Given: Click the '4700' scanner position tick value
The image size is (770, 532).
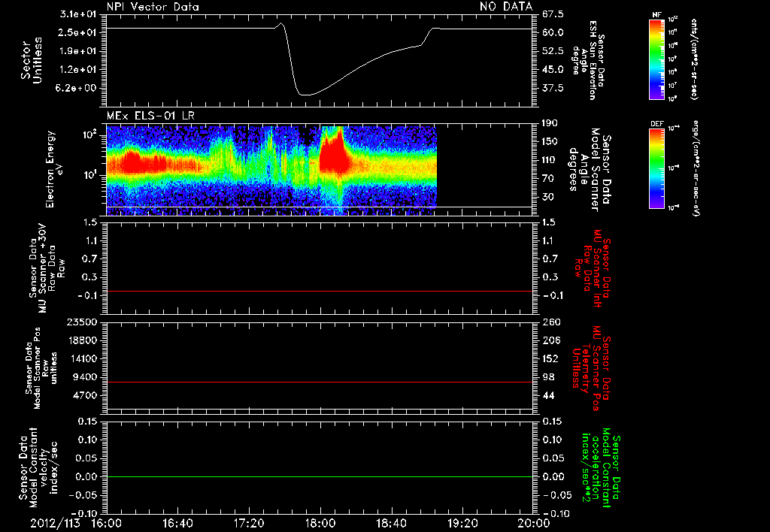Looking at the screenshot, I should click(84, 395).
